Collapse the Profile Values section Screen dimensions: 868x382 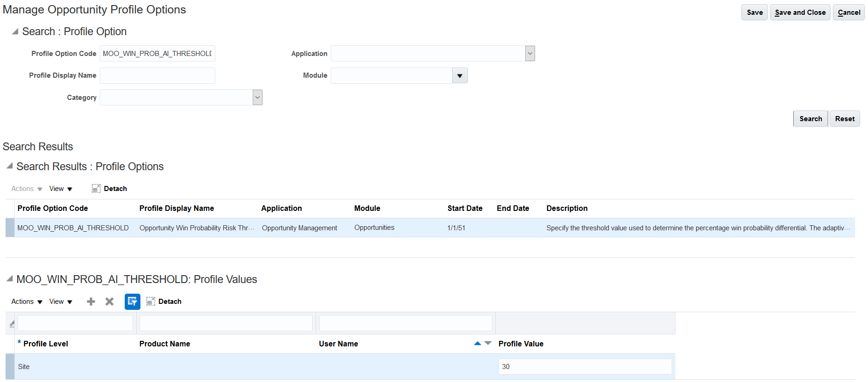pos(10,279)
